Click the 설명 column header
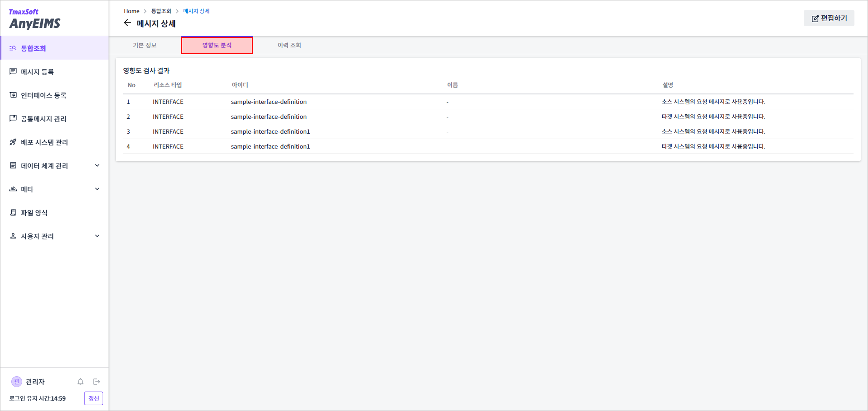This screenshot has height=411, width=868. pyautogui.click(x=668, y=85)
